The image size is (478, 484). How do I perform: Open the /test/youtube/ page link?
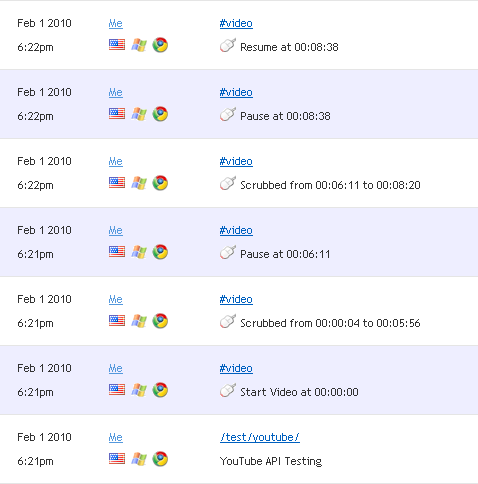[260, 437]
